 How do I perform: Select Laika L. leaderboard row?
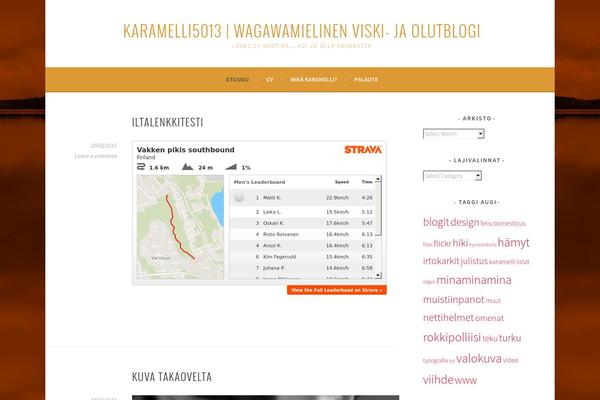click(302, 212)
